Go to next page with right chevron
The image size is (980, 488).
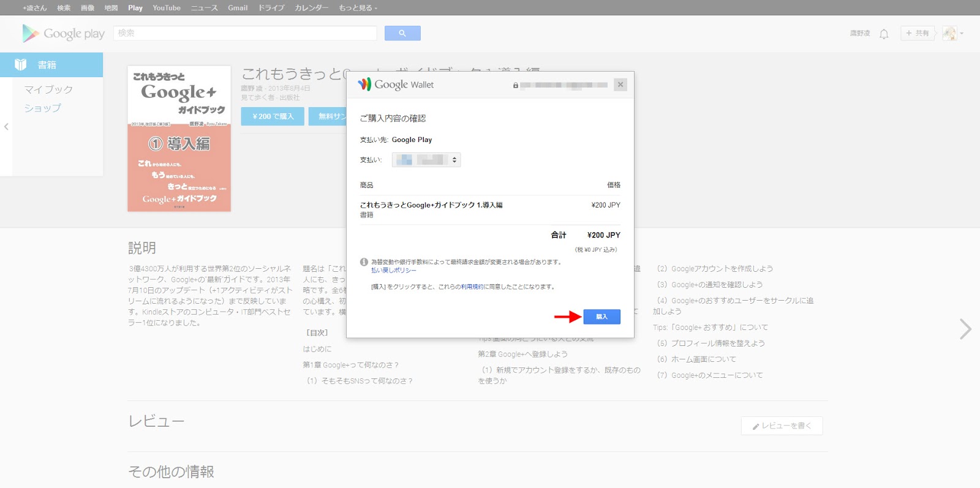point(965,329)
